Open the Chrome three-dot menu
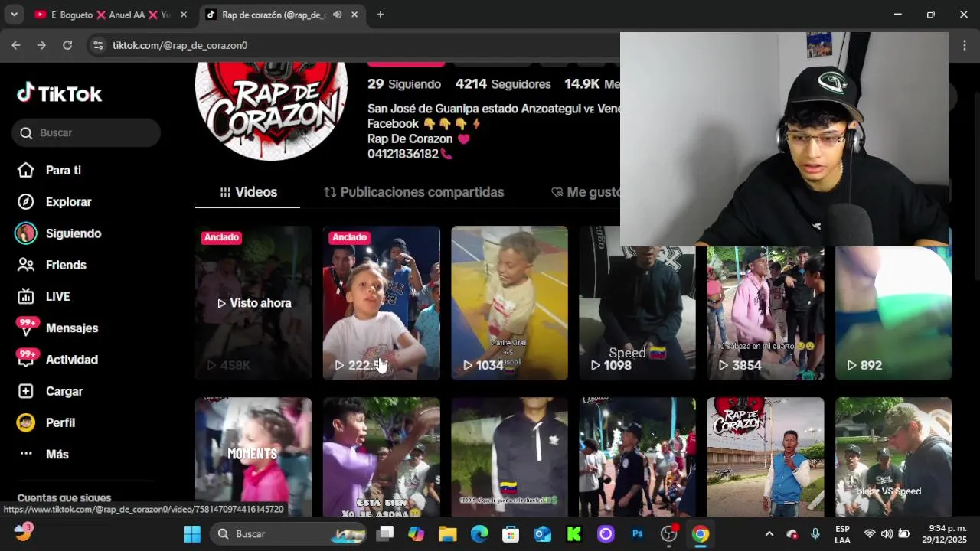Viewport: 980px width, 551px height. (x=964, y=45)
